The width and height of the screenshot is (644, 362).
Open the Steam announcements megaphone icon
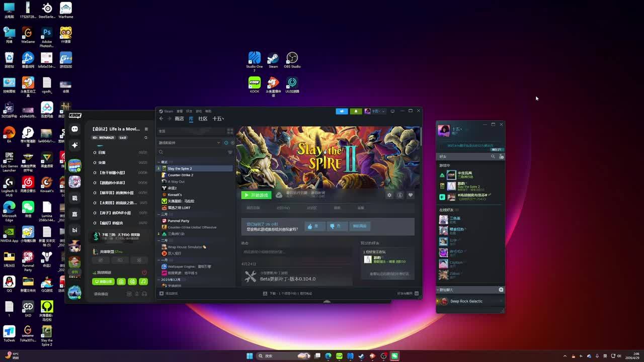click(x=342, y=111)
